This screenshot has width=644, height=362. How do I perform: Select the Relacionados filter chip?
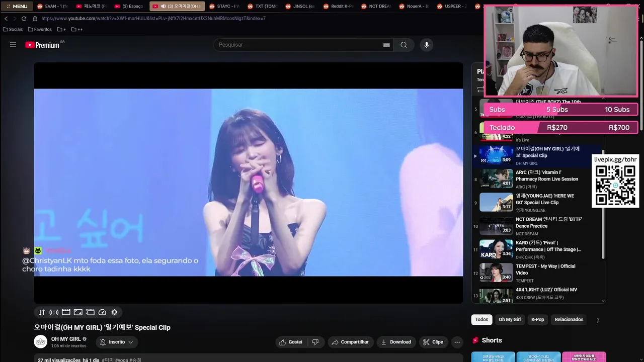pyautogui.click(x=569, y=320)
